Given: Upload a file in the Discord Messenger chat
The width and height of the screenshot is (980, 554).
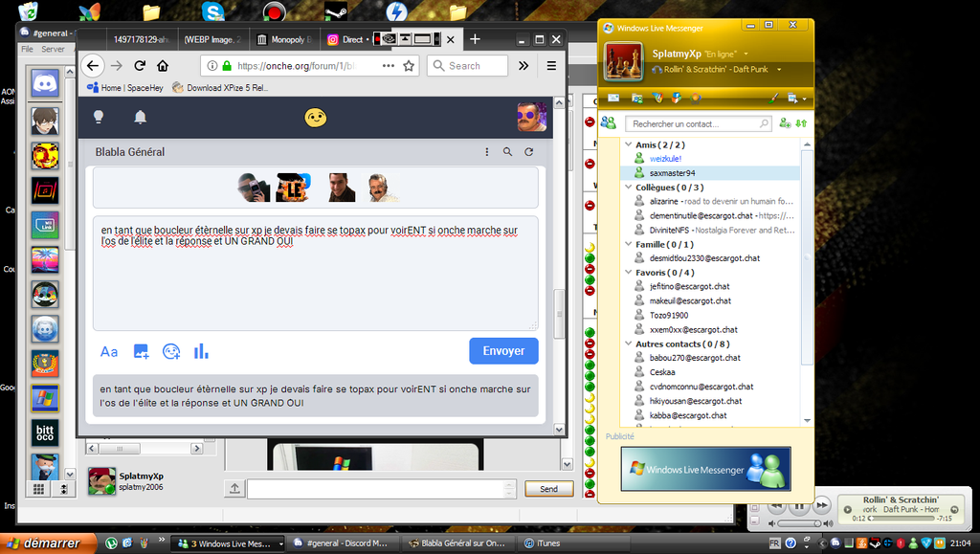Looking at the screenshot, I should click(234, 488).
